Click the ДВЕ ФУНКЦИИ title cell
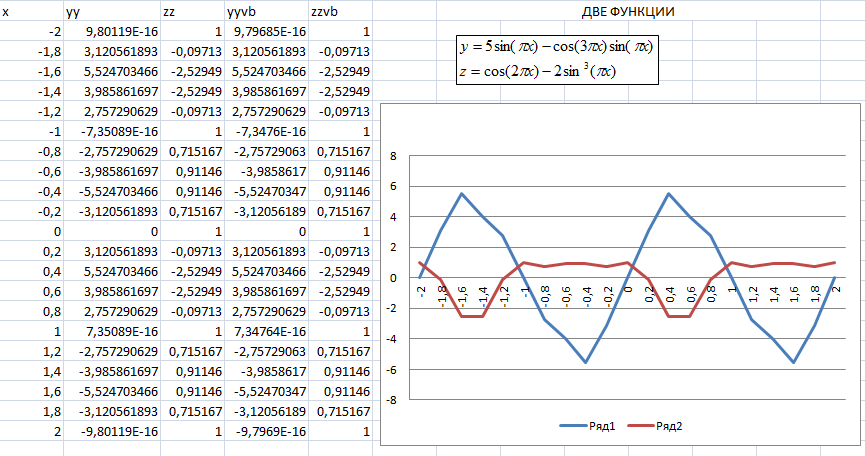This screenshot has width=865, height=456. (x=628, y=12)
